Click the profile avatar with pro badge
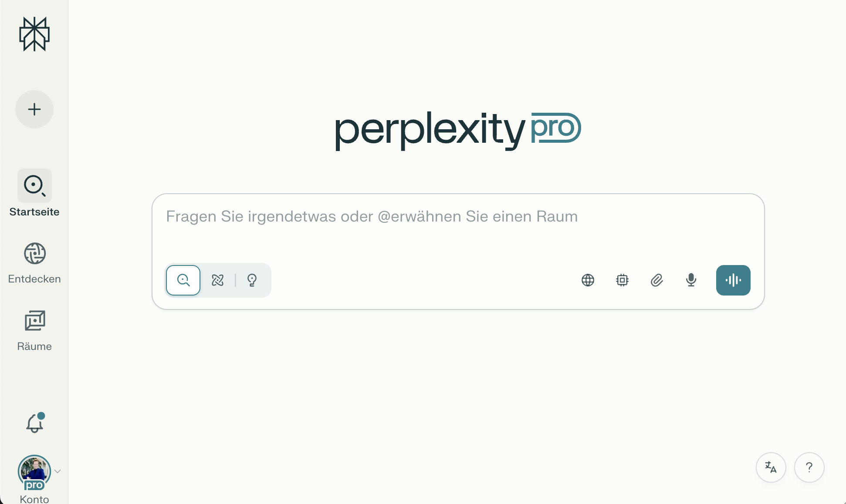Image resolution: width=846 pixels, height=504 pixels. pos(34,472)
